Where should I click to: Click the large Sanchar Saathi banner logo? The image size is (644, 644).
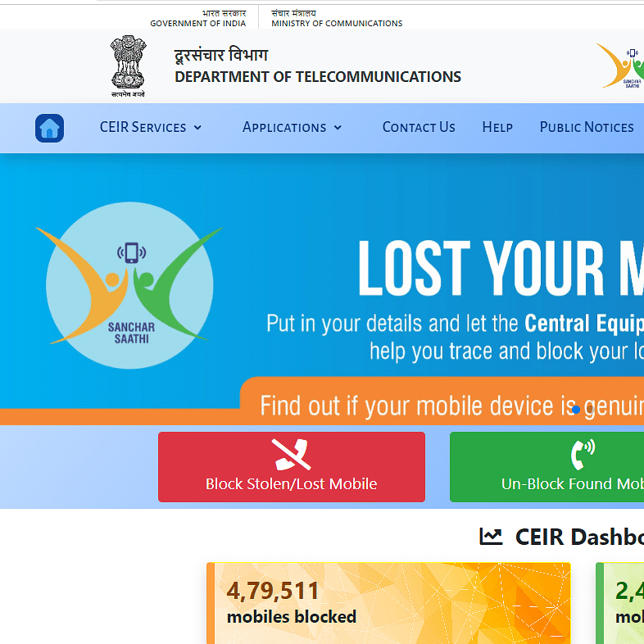[129, 285]
